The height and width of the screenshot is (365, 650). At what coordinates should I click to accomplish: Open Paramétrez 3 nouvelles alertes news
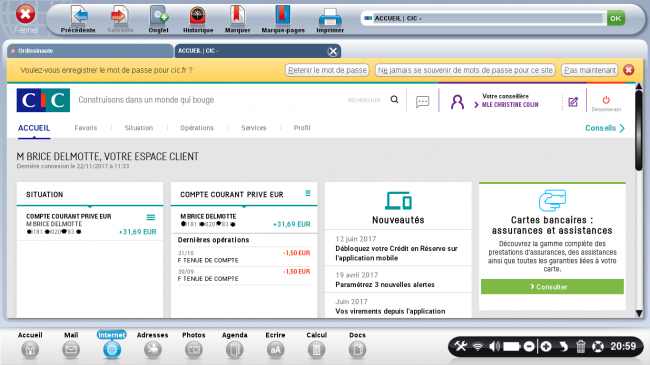(x=385, y=285)
